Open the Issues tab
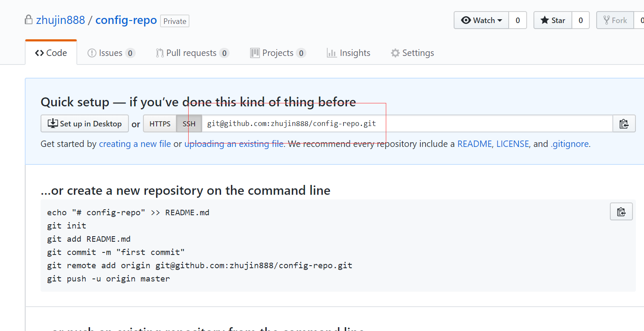The image size is (644, 331). click(x=111, y=53)
